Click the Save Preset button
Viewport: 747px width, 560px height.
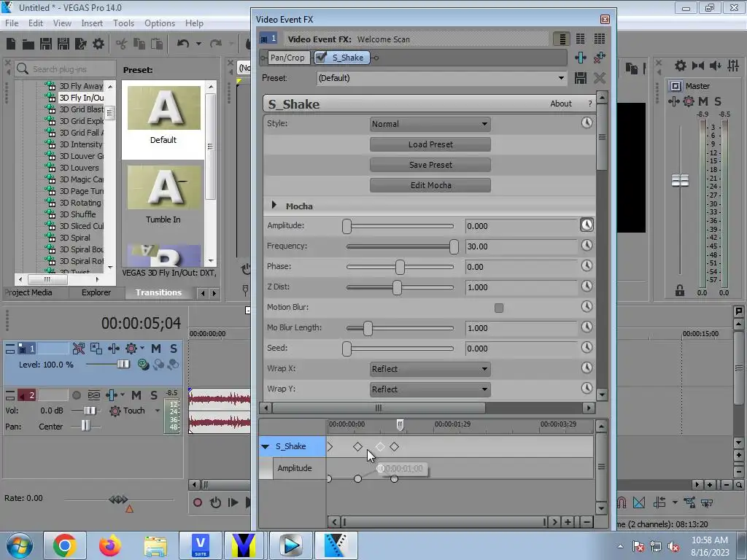click(x=430, y=165)
